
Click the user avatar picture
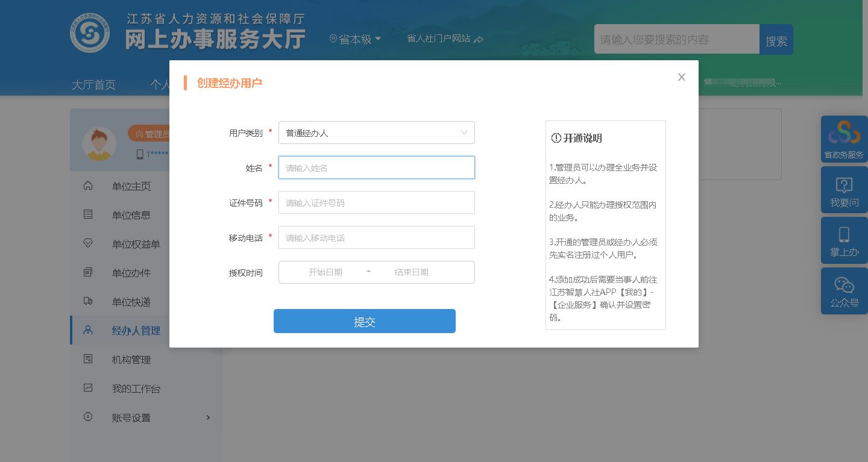(99, 143)
